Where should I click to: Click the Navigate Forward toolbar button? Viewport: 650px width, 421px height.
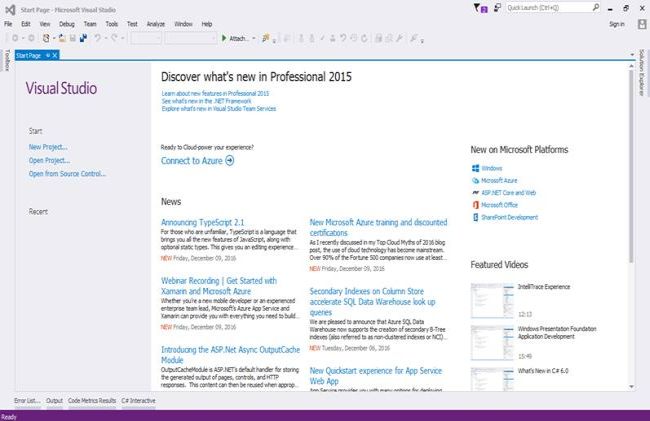31,38
